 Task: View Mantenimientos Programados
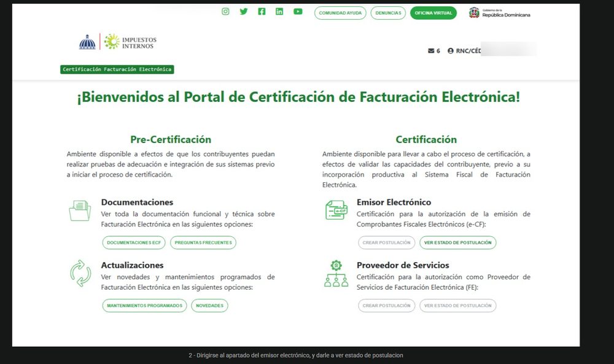click(144, 306)
